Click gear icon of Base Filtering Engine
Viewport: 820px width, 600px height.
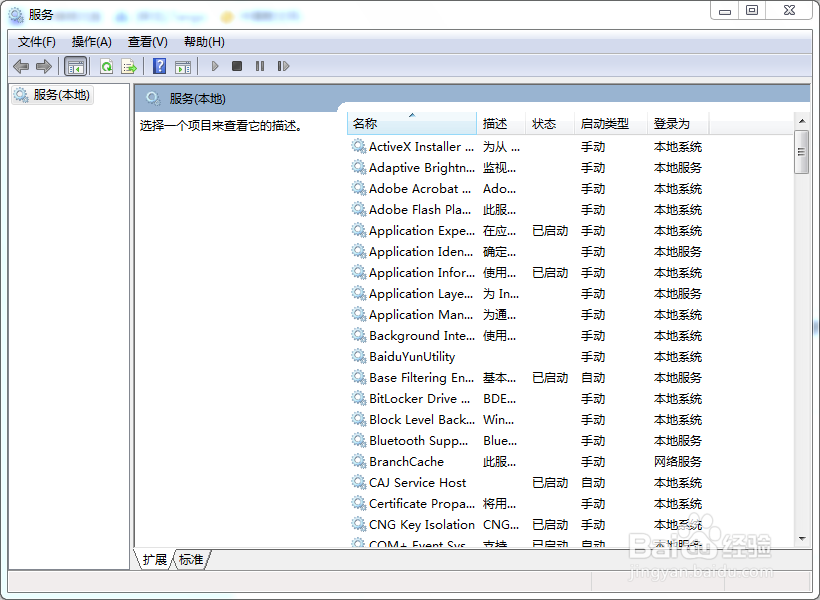(x=358, y=377)
